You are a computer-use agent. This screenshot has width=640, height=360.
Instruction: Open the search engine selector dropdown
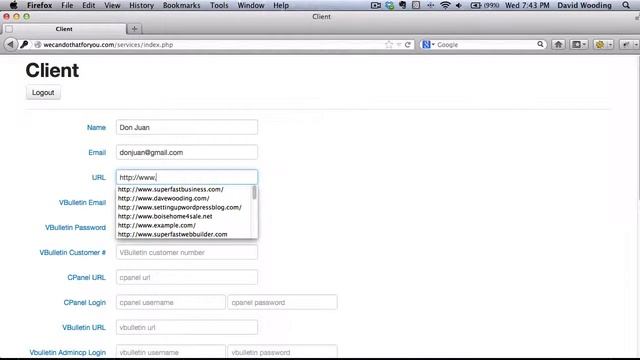428,44
